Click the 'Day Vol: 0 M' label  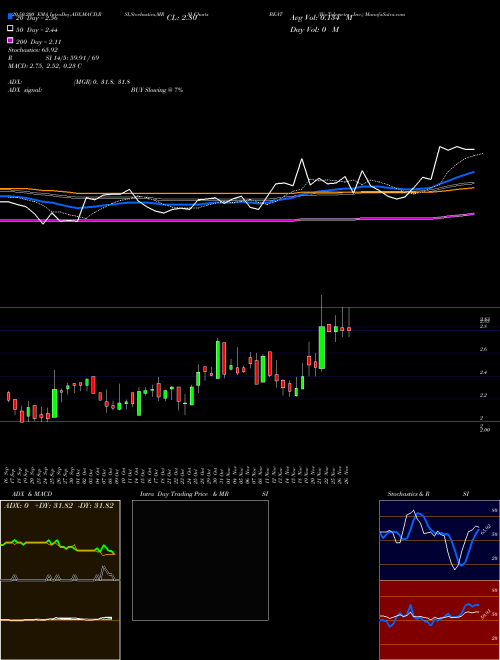pyautogui.click(x=314, y=29)
